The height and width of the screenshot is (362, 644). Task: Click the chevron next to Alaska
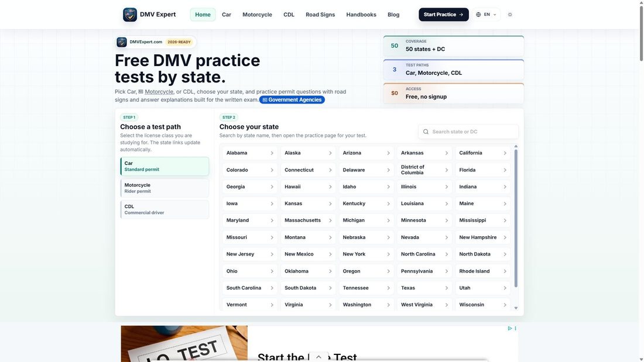(330, 153)
